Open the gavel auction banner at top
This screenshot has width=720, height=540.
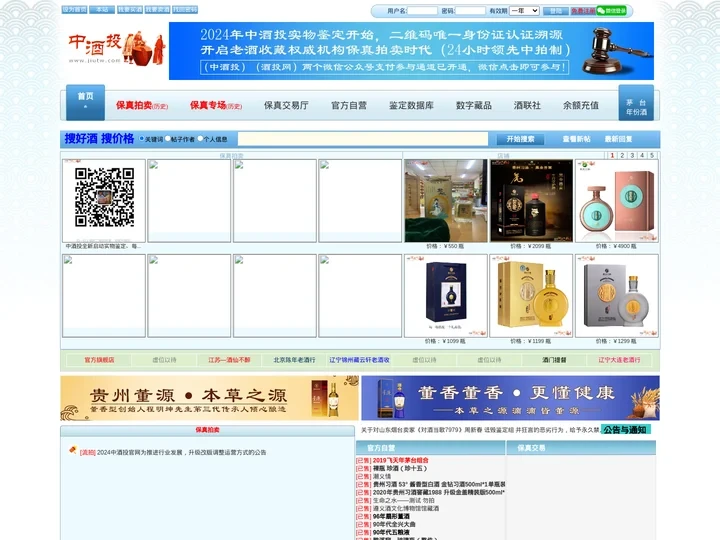click(x=411, y=51)
